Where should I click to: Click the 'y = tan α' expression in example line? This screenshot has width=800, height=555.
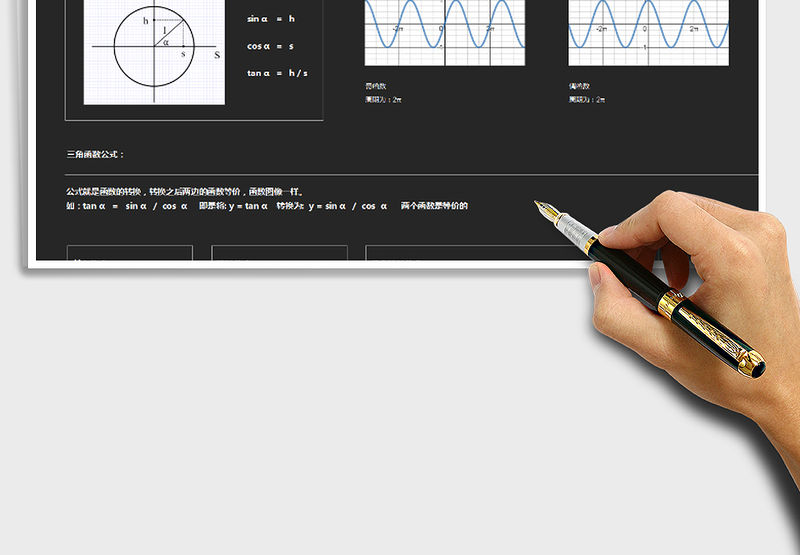click(x=248, y=206)
